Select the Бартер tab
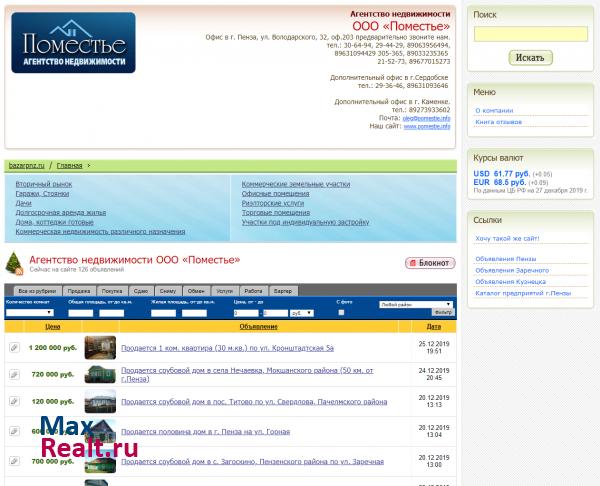The image size is (600, 486). point(283,291)
